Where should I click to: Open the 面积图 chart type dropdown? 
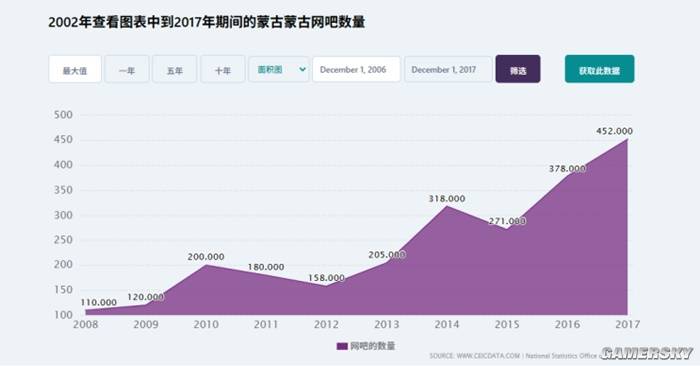279,70
